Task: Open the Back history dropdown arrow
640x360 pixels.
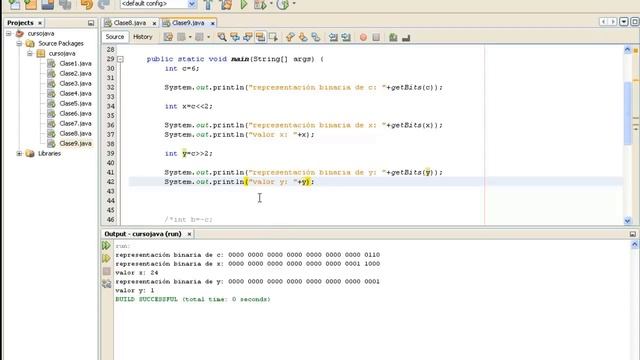Action: click(190, 37)
